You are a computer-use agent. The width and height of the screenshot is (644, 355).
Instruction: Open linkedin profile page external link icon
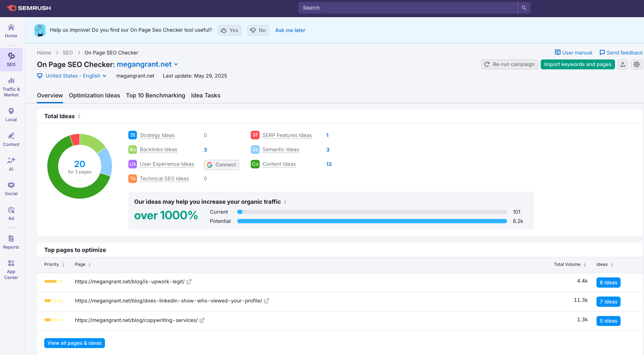tap(267, 301)
